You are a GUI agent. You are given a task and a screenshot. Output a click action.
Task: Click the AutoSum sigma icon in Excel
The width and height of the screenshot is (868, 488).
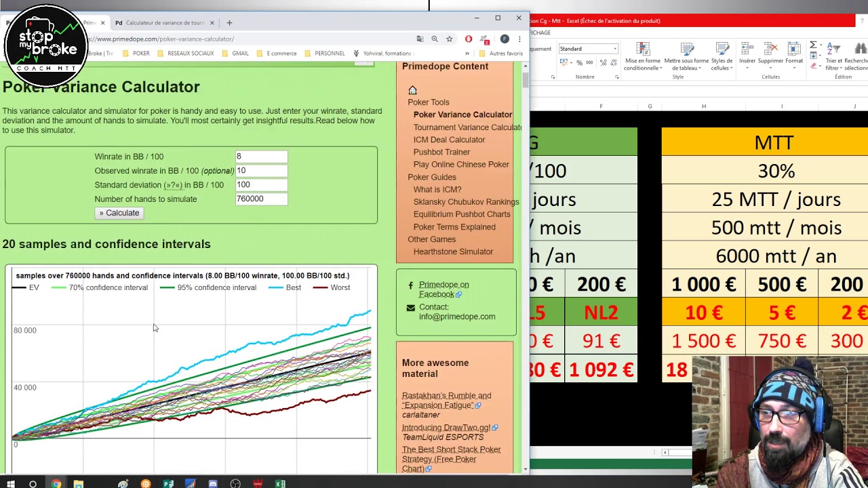(x=813, y=45)
